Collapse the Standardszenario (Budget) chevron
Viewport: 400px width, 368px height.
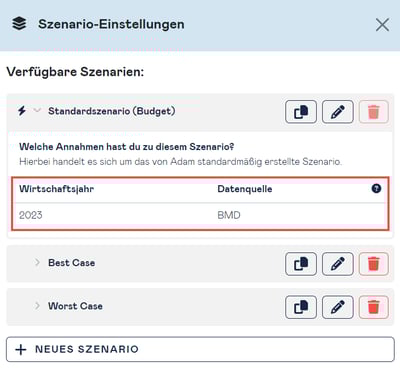pos(37,110)
